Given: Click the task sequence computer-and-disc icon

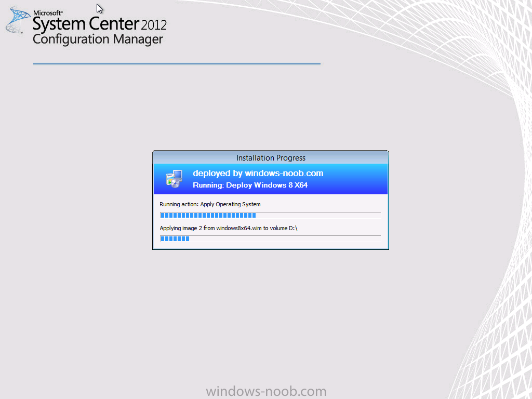Looking at the screenshot, I should 174,179.
